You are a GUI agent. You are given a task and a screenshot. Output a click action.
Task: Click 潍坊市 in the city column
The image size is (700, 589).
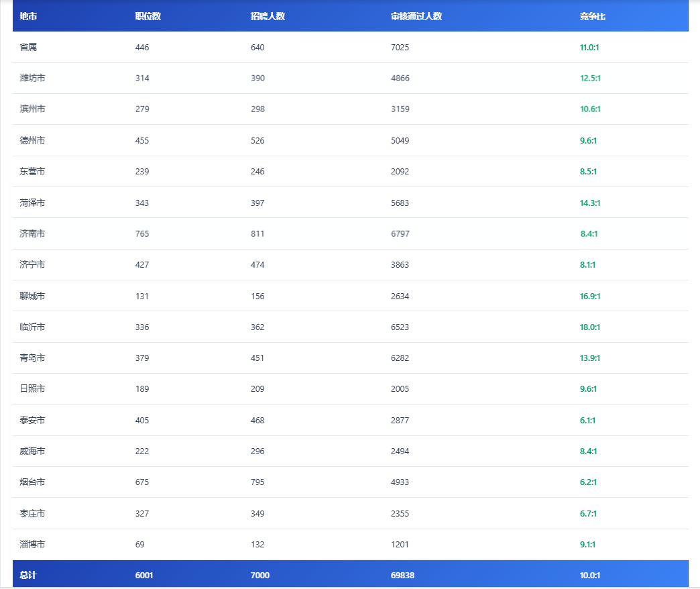click(x=32, y=78)
